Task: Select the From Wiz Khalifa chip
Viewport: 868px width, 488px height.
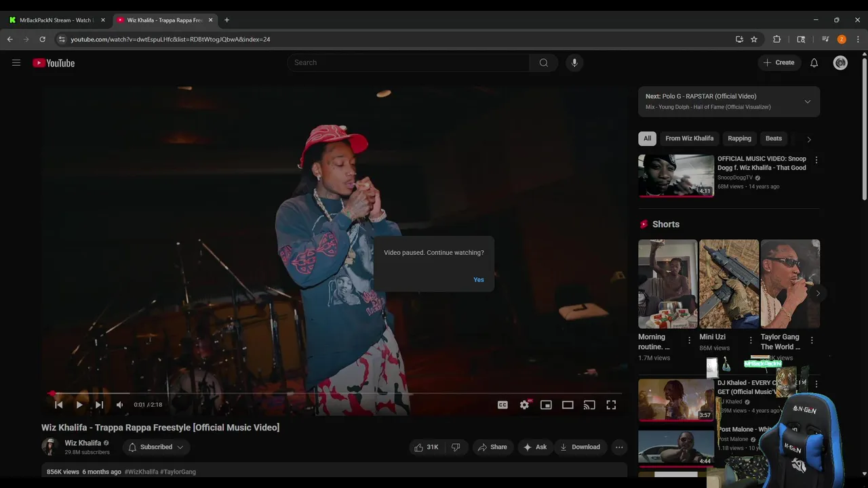Action: pyautogui.click(x=690, y=138)
